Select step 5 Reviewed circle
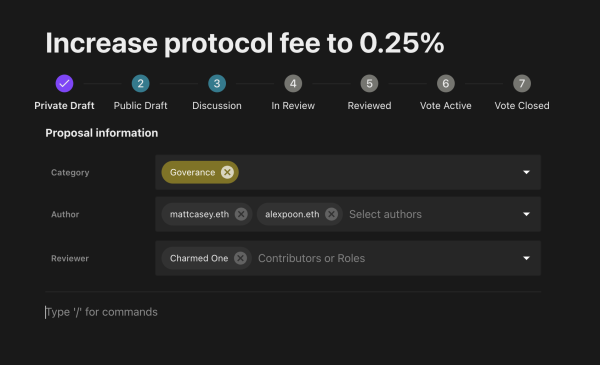This screenshot has height=365, width=600. click(369, 83)
